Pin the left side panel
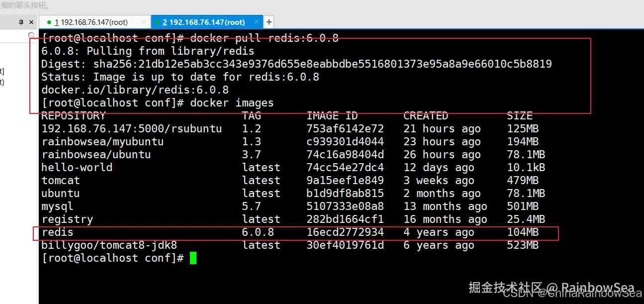This screenshot has height=304, width=644. tap(21, 22)
